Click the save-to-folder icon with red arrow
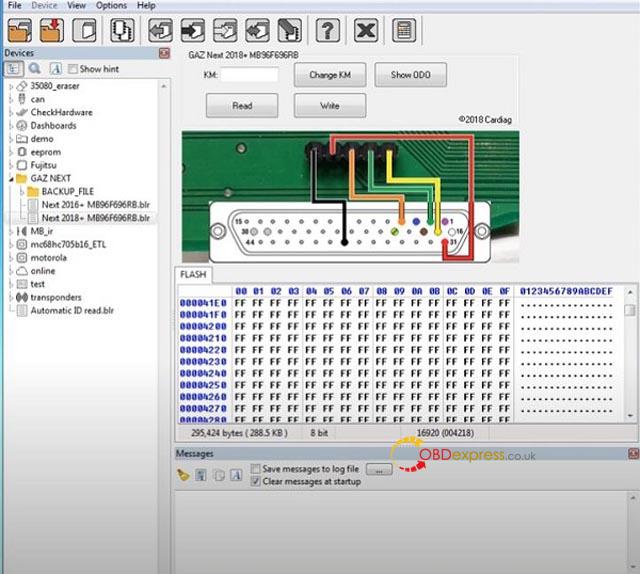Viewport: 640px width, 574px height. pyautogui.click(x=52, y=30)
